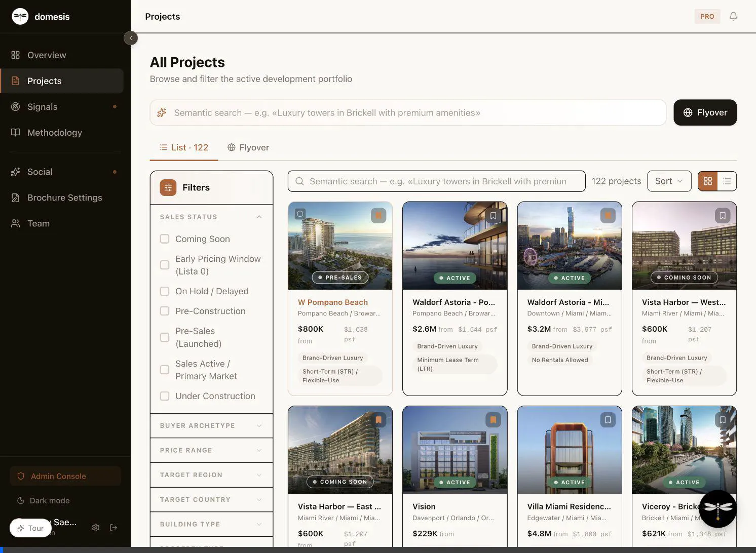Image resolution: width=756 pixels, height=553 pixels.
Task: Open Projects in the sidebar
Action: [62, 81]
